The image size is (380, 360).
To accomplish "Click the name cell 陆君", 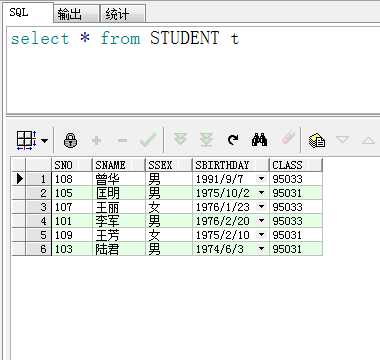I will 118,249.
